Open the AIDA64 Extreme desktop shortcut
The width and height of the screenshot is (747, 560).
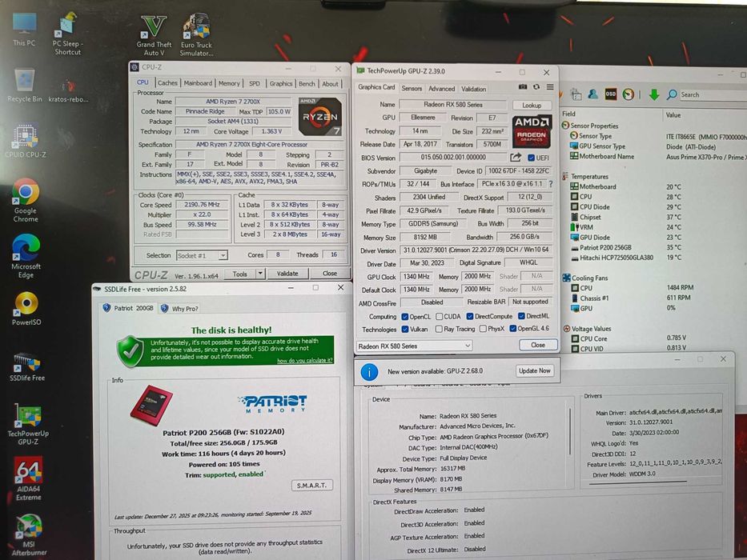(28, 479)
